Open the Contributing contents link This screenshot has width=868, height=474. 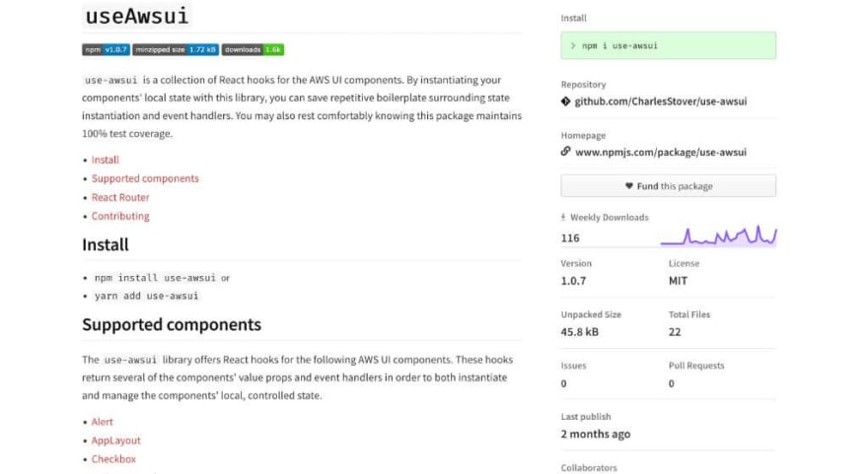point(120,216)
